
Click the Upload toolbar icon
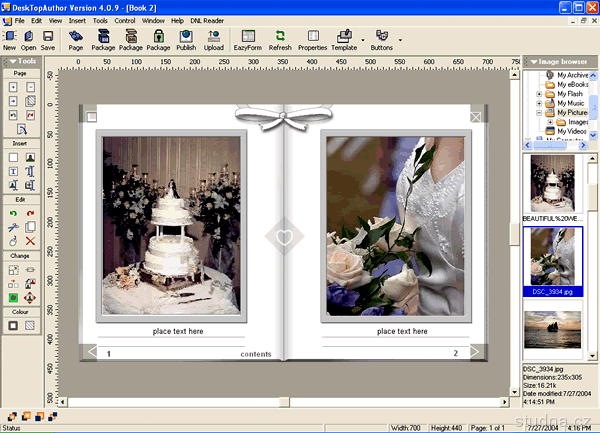click(x=214, y=37)
